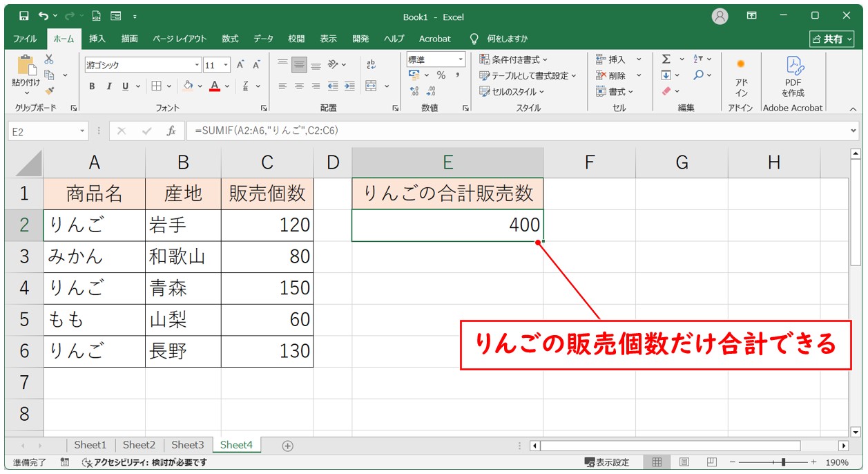Toggle bold formatting
Image resolution: width=868 pixels, height=474 pixels.
(92, 86)
